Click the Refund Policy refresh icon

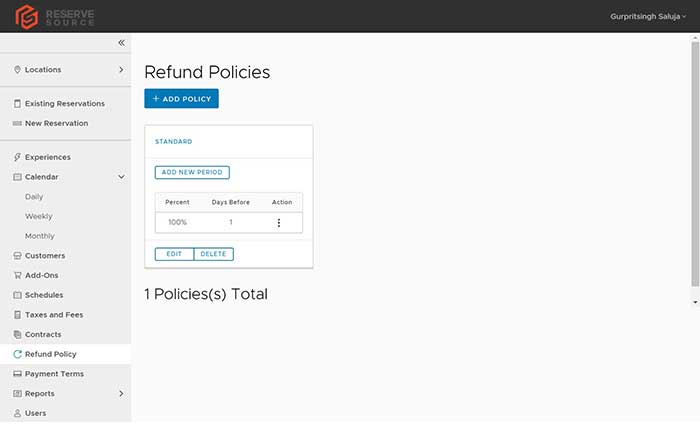pos(17,354)
